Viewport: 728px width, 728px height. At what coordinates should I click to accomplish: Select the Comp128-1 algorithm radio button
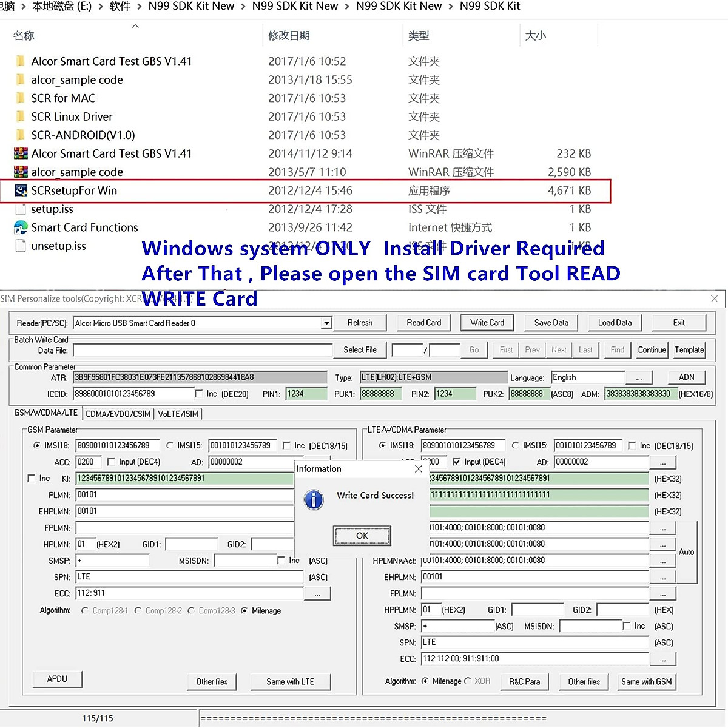coord(85,611)
